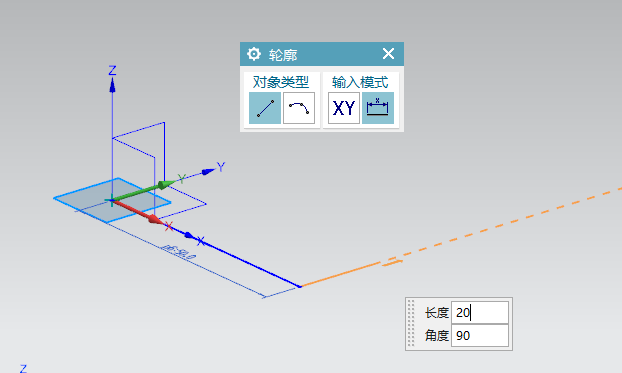Select the red X axis handle

[x=155, y=219]
